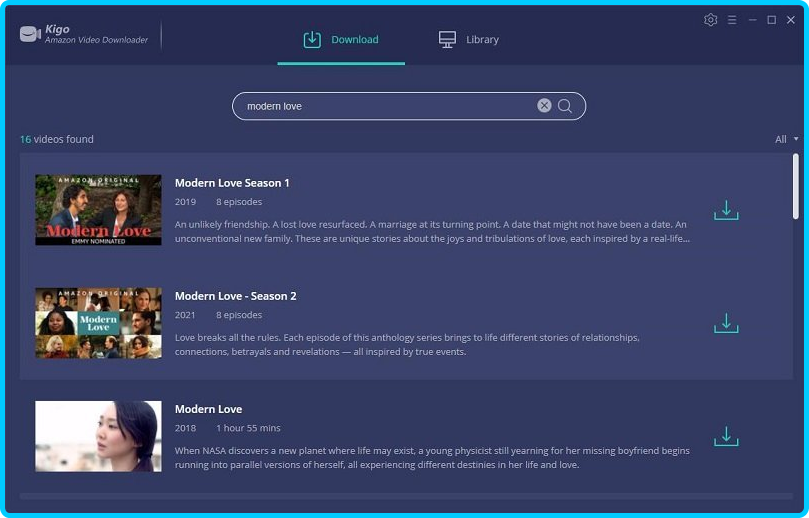The image size is (809, 518).
Task: Click the results list vertical scrollbar
Action: point(795,185)
